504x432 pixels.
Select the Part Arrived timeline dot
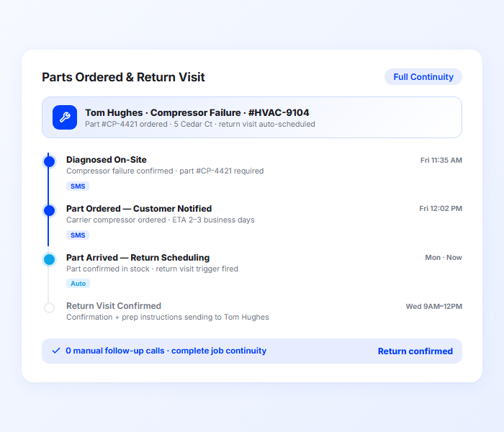[49, 259]
